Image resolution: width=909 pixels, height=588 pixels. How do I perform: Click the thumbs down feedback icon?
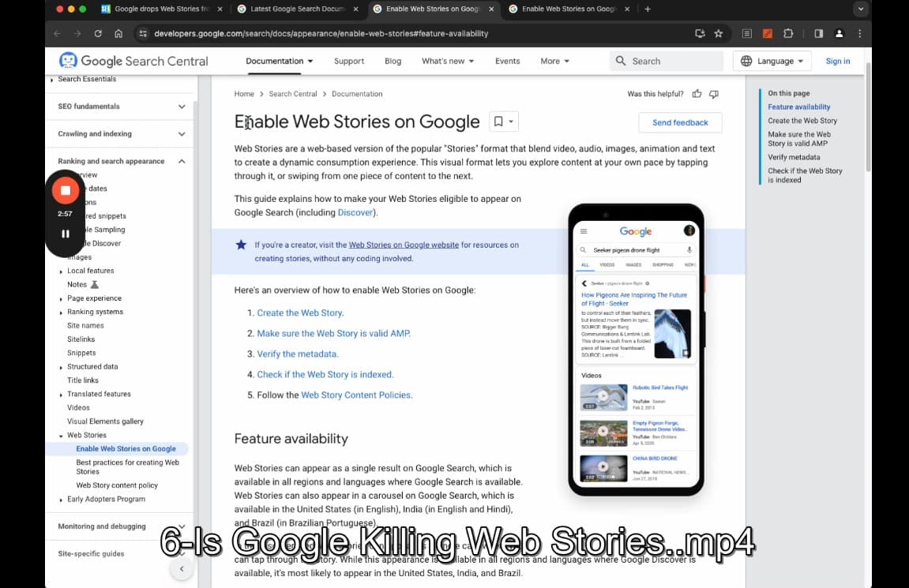[714, 94]
